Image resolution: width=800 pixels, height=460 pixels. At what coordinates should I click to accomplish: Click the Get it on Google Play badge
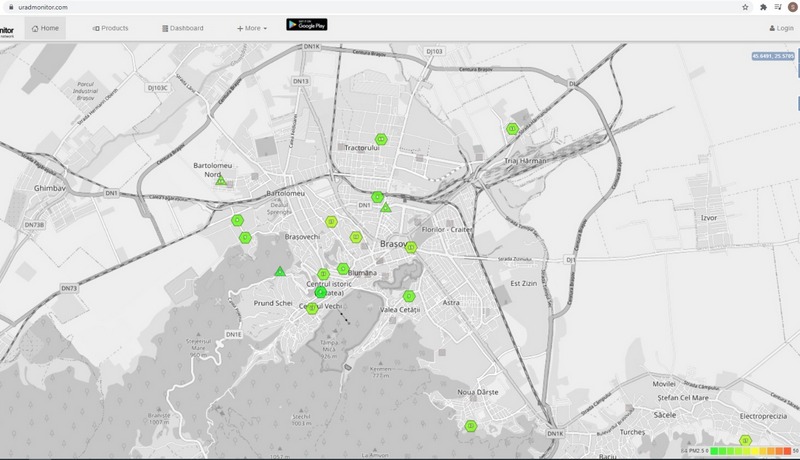click(x=306, y=24)
